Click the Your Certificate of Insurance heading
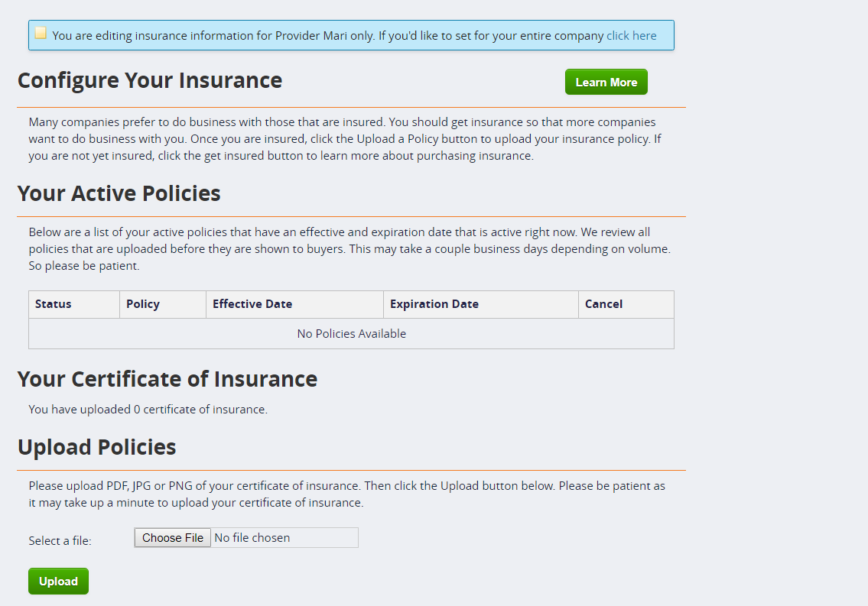Image resolution: width=868 pixels, height=606 pixels. 167,379
